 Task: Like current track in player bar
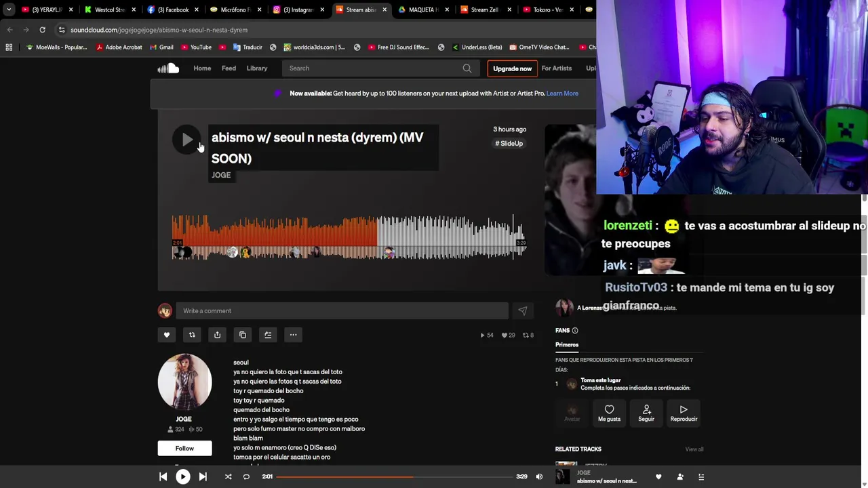(x=658, y=476)
